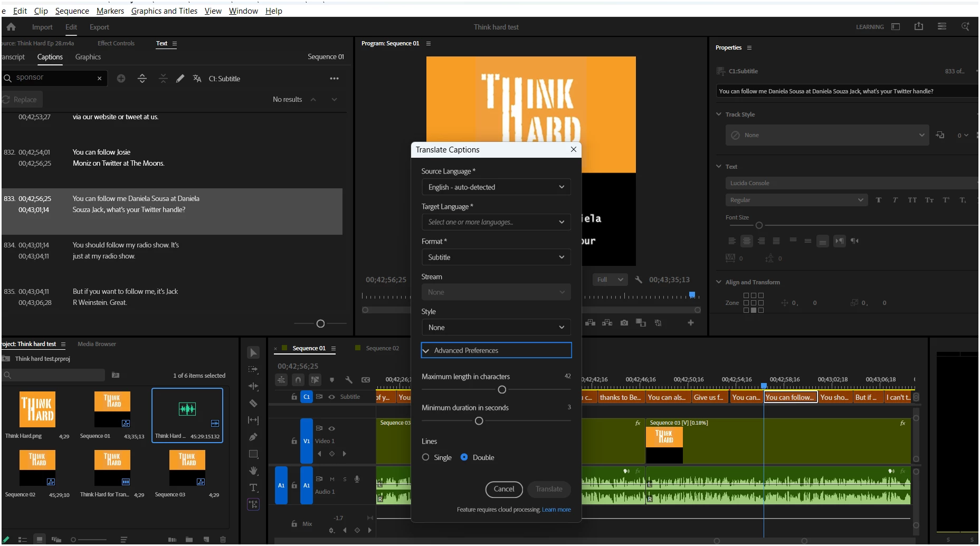Open the Export workspace
The height and width of the screenshot is (546, 980).
(x=99, y=27)
